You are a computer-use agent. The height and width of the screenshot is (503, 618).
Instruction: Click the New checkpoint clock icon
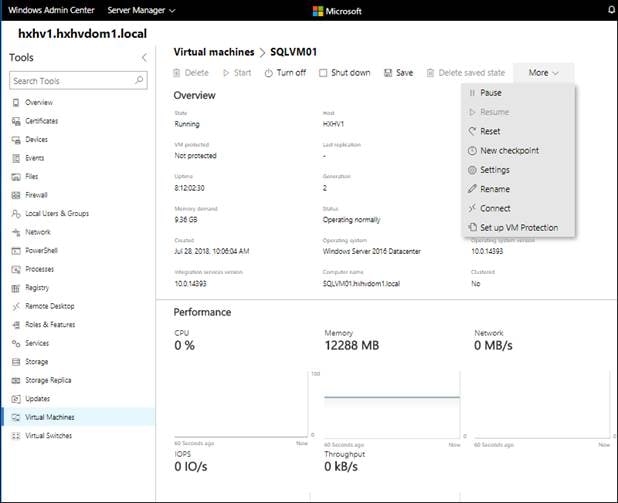(472, 151)
